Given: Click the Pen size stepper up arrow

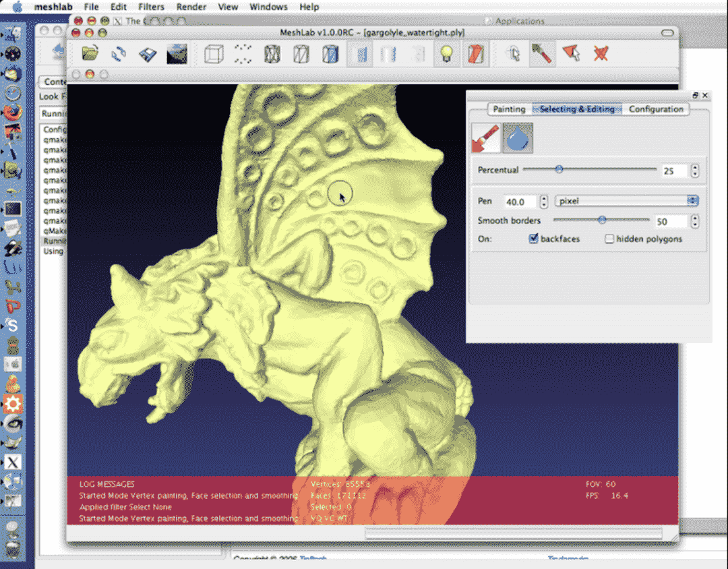Looking at the screenshot, I should [543, 197].
